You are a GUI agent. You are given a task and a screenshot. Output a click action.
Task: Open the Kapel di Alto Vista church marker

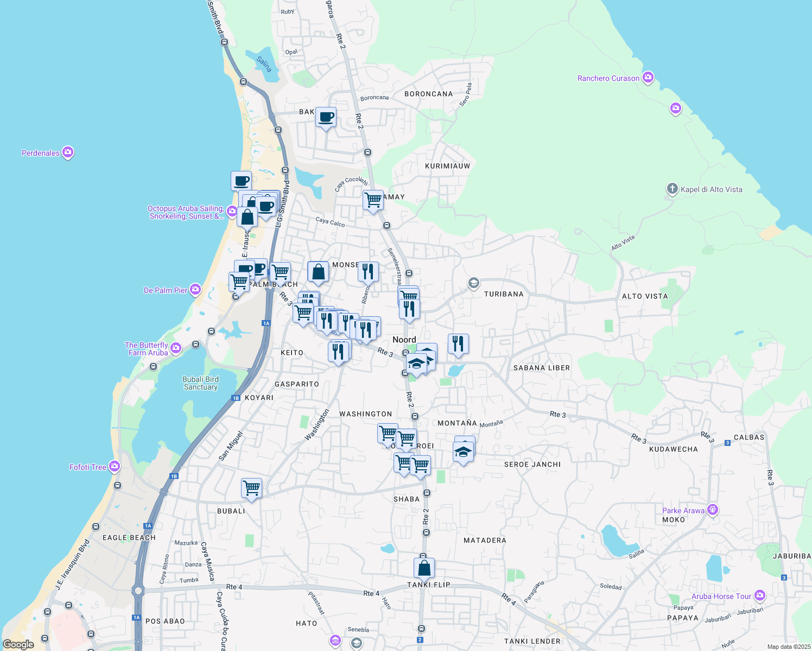tap(671, 189)
